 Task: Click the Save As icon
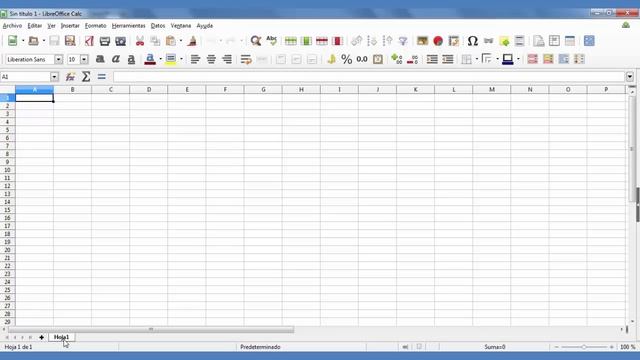(x=70, y=41)
